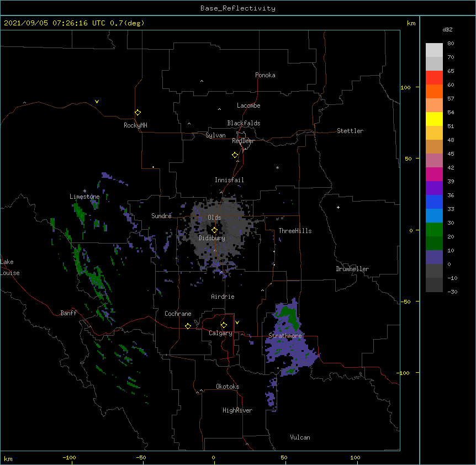This screenshot has width=476, height=465.
Task: Click the Calgary city label
Action: pyautogui.click(x=220, y=333)
